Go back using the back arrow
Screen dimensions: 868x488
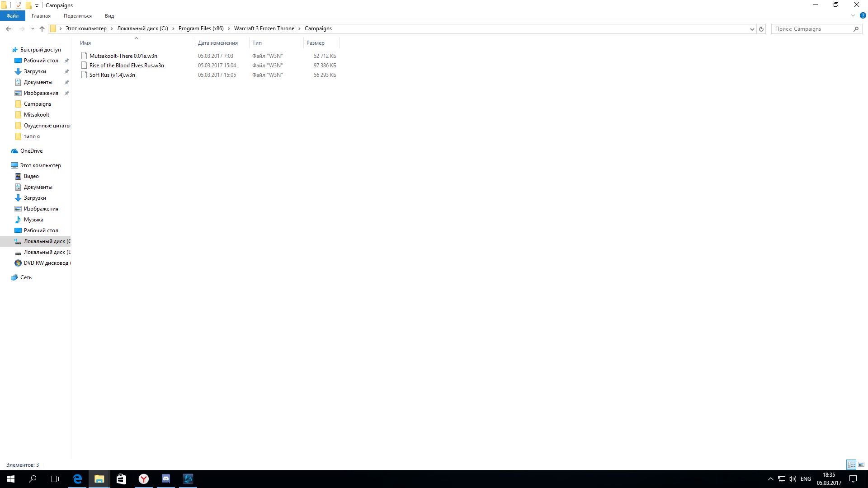tap(9, 28)
